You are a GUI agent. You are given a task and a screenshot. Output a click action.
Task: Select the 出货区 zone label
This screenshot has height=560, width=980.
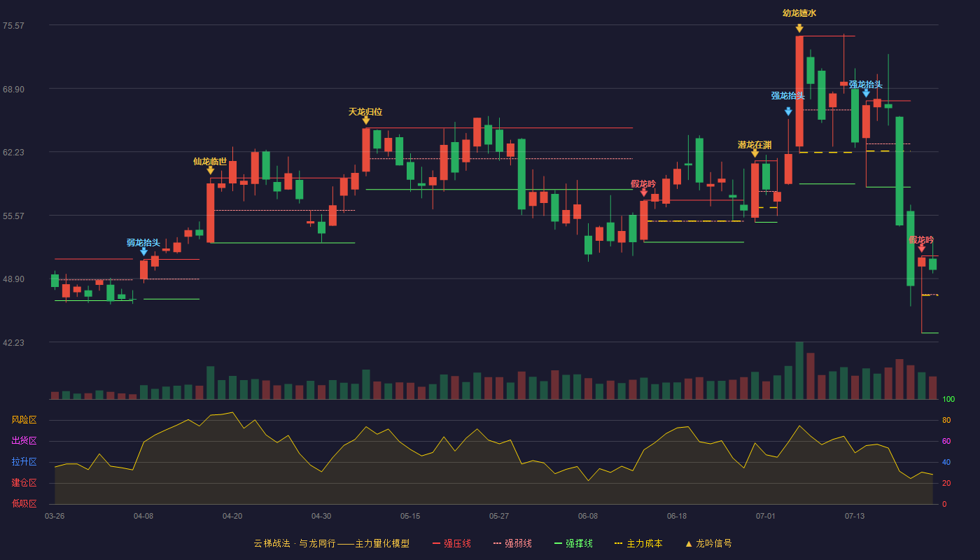pos(24,441)
